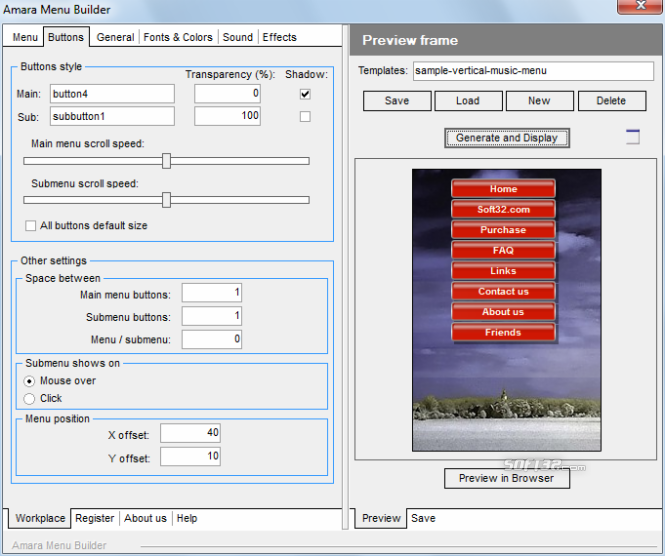Close the Amara Menu Builder window

pyautogui.click(x=640, y=6)
